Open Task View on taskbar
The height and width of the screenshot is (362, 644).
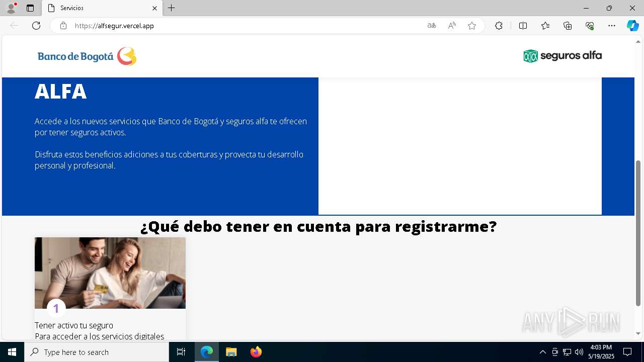click(x=181, y=352)
